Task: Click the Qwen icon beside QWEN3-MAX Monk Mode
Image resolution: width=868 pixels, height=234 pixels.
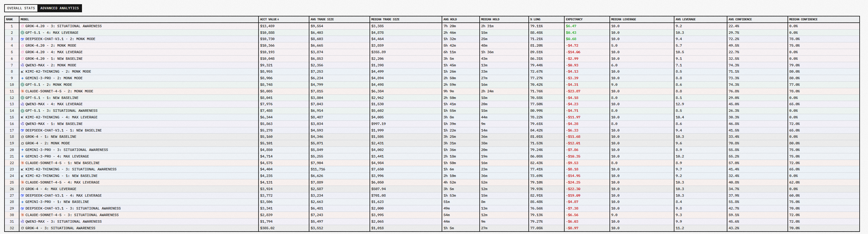Action: pos(22,65)
